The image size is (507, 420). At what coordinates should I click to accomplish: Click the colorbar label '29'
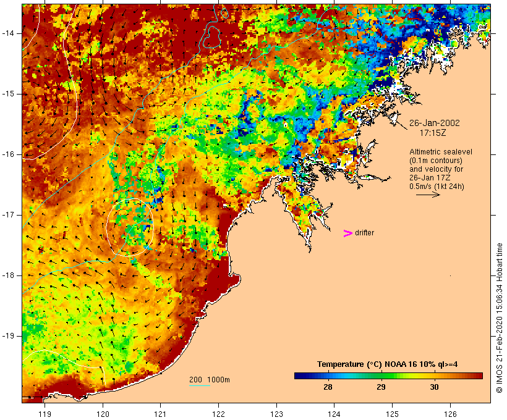click(381, 387)
